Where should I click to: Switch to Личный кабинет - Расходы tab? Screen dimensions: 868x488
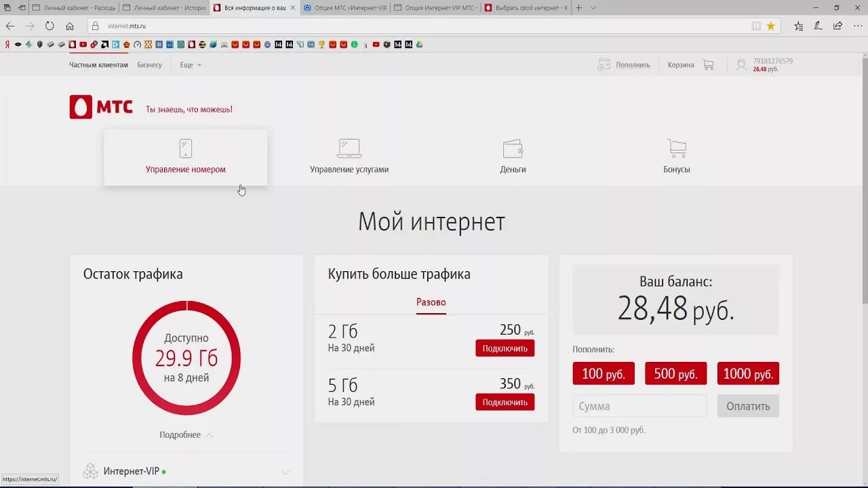(x=74, y=8)
